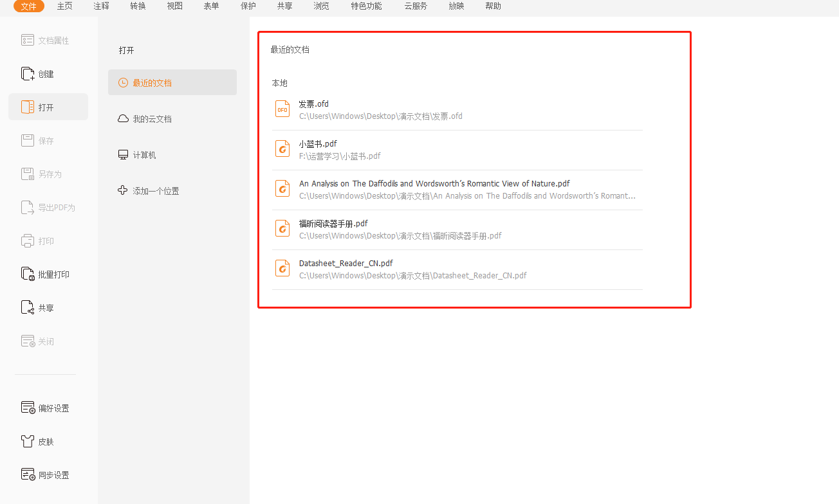
Task: Select the 我的云文档 cloud icon
Action: point(123,119)
